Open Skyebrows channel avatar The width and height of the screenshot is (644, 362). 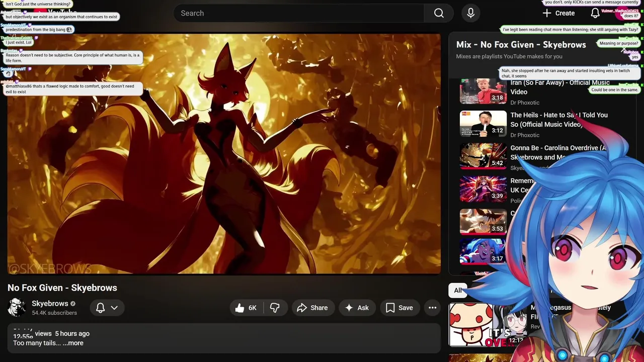click(17, 307)
